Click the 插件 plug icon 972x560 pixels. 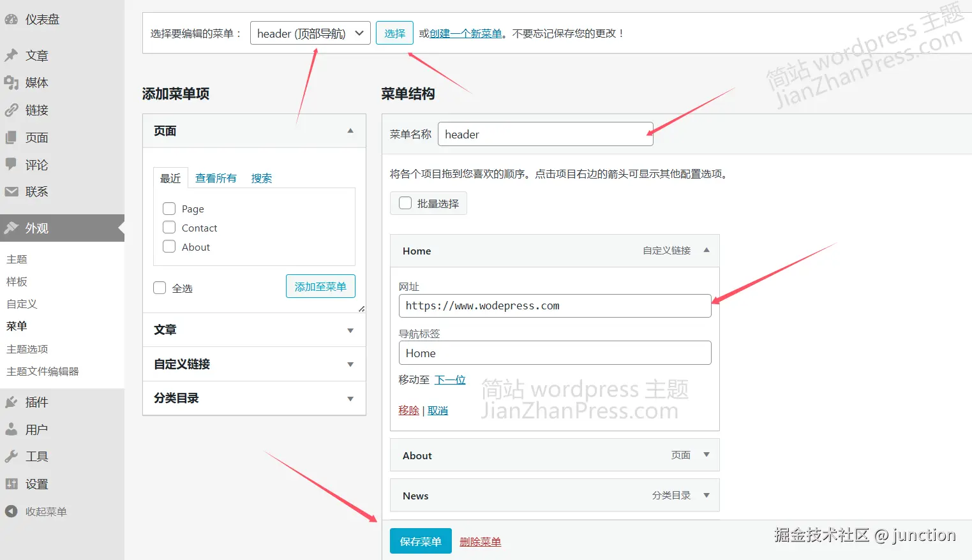click(x=11, y=402)
